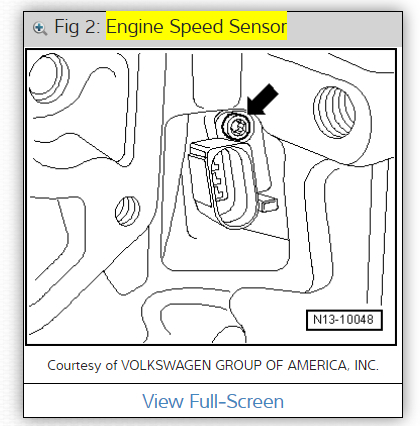The height and width of the screenshot is (426, 420).
Task: Click the "Fig 2:" caption label
Action: [x=77, y=27]
